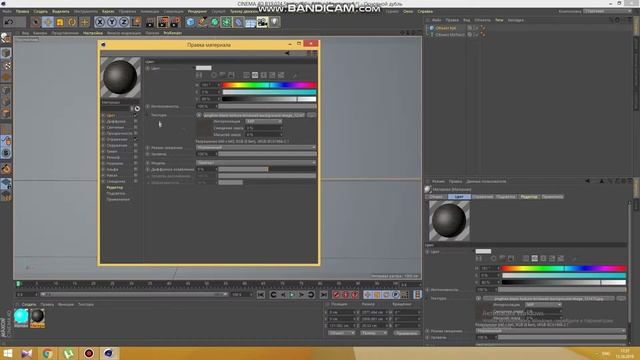
Task: Click the eyedropper color picker icon
Action: coord(295,75)
